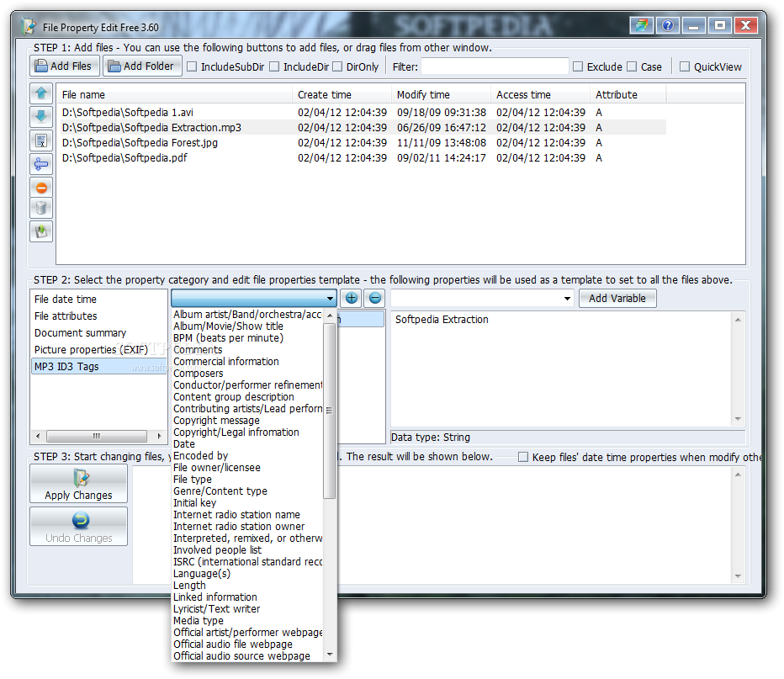Select Composers in dropdown list

coord(247,374)
